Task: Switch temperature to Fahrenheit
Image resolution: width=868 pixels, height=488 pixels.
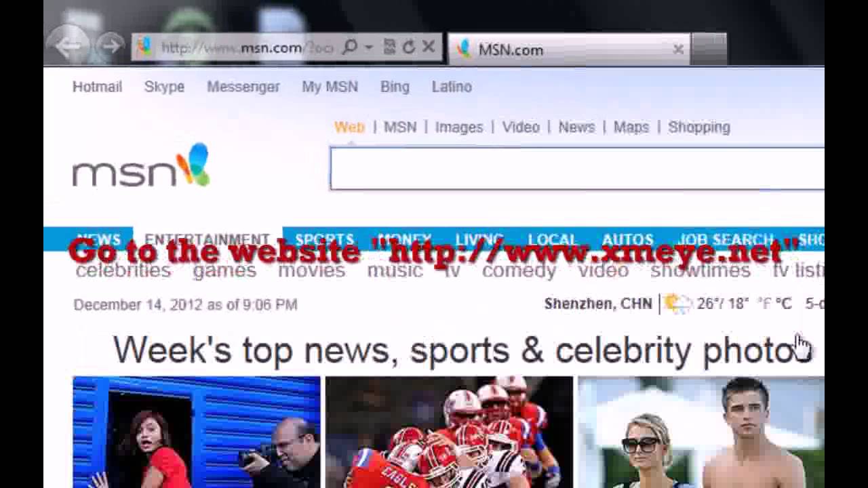Action: pyautogui.click(x=764, y=304)
